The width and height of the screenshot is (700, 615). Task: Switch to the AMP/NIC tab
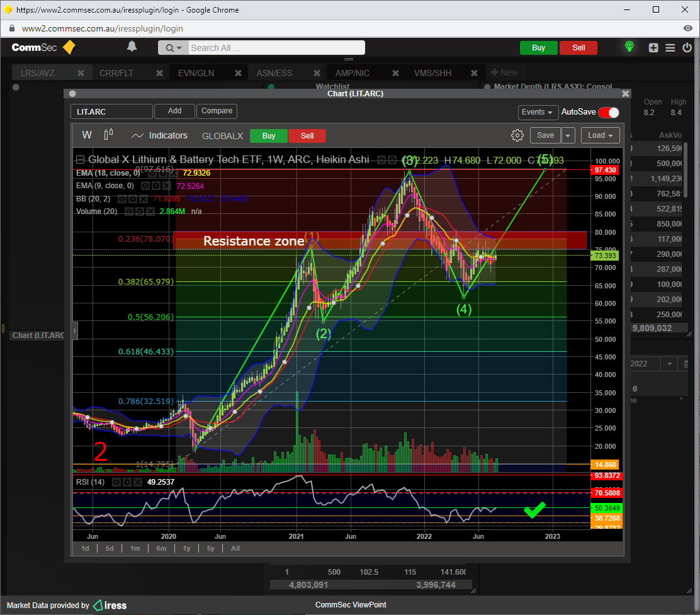pos(353,73)
